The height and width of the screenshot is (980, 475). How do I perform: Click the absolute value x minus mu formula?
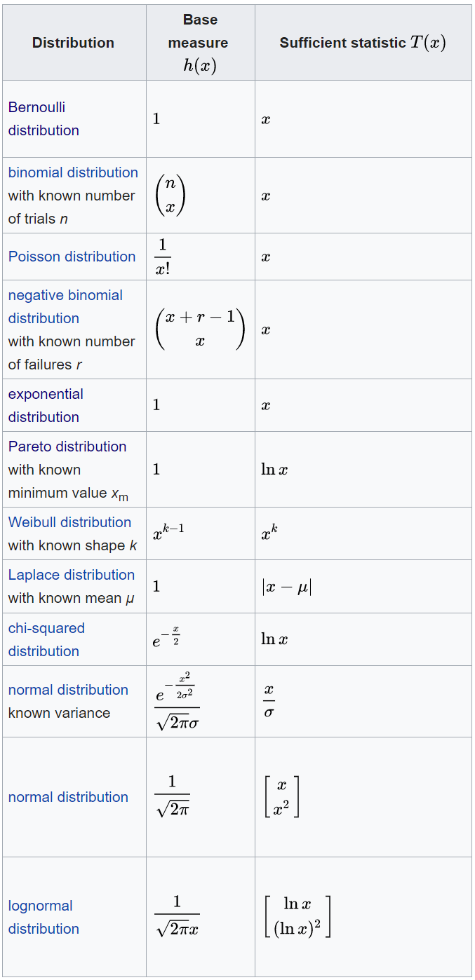click(286, 587)
